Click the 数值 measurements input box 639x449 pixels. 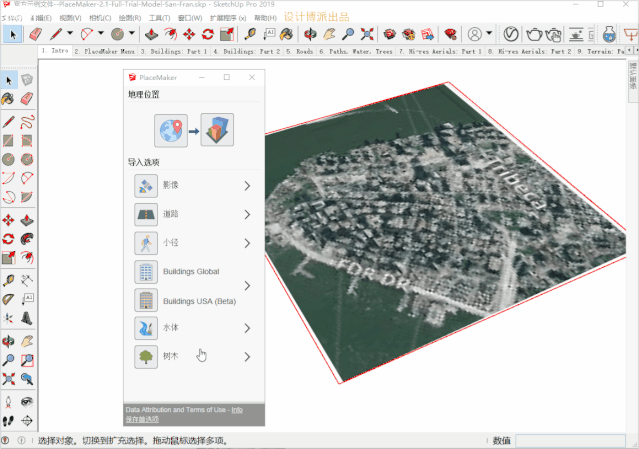click(x=570, y=440)
